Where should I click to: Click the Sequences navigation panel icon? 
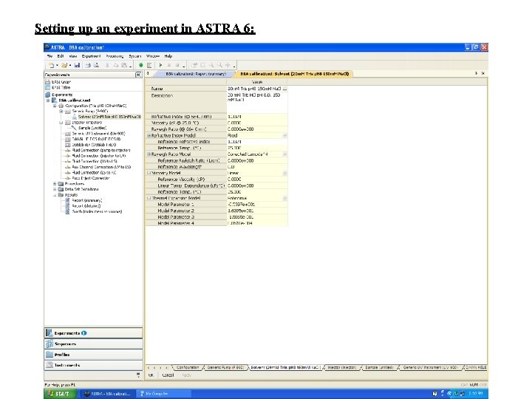tap(50, 344)
